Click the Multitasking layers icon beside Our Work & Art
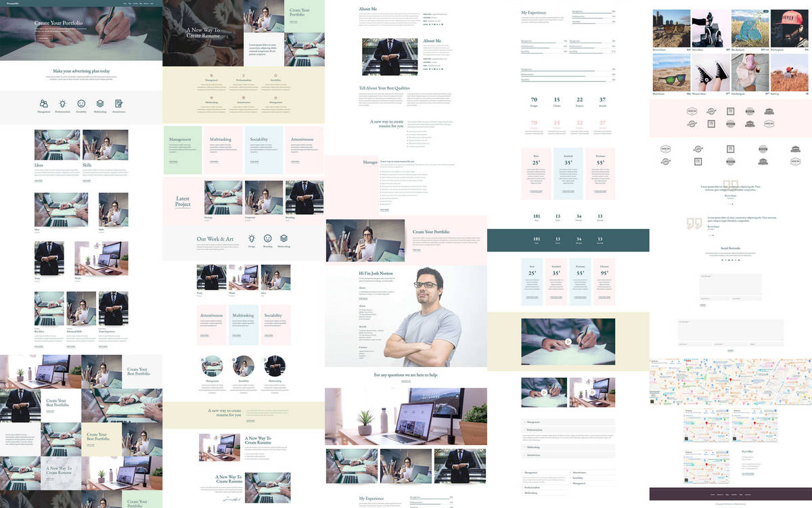This screenshot has height=508, width=812. (284, 238)
